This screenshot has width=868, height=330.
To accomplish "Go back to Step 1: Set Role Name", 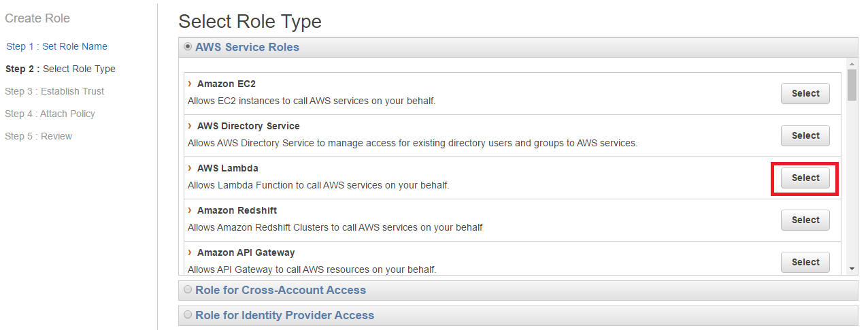I will (56, 46).
